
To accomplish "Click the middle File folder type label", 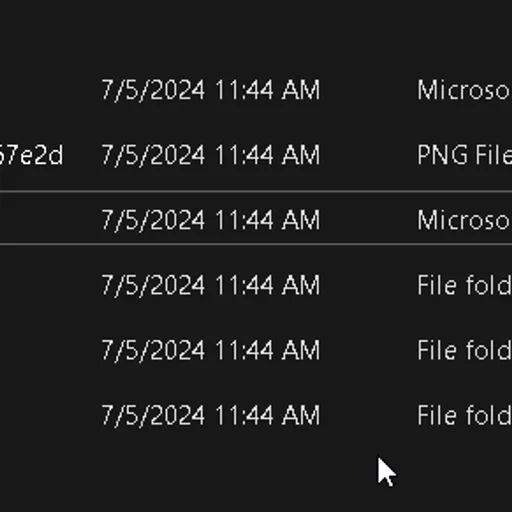I will tap(464, 350).
